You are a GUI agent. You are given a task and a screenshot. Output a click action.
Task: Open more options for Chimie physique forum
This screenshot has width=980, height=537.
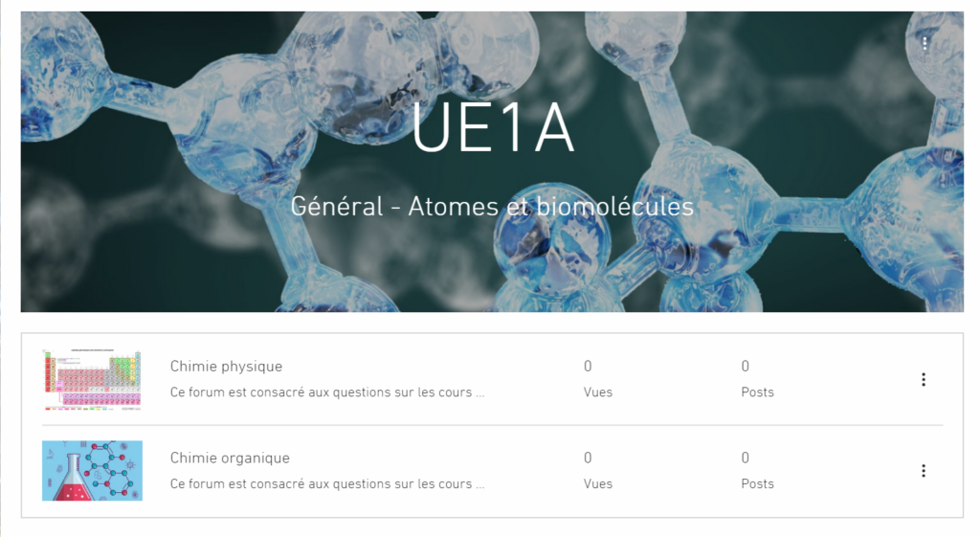[924, 379]
